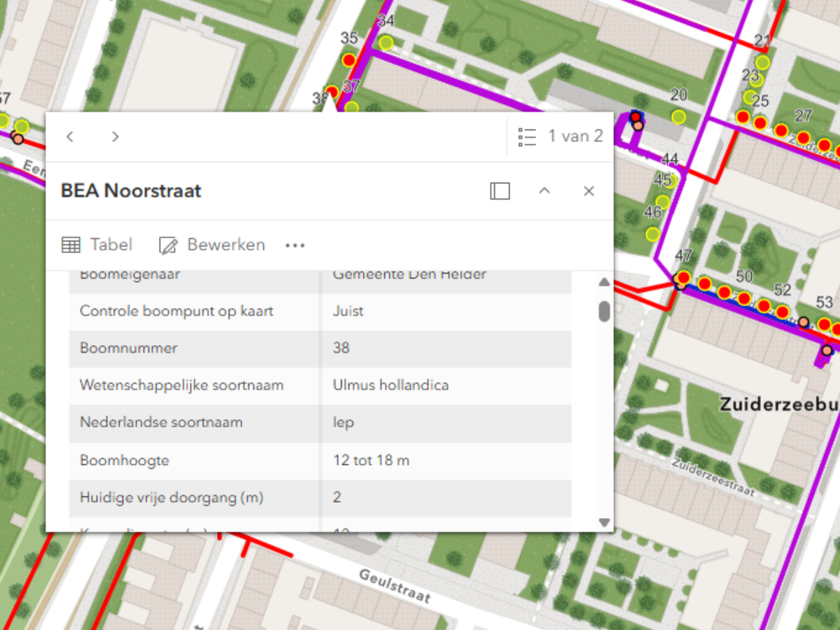Click the Geulstraat street label
Image resolution: width=840 pixels, height=630 pixels.
(x=395, y=586)
